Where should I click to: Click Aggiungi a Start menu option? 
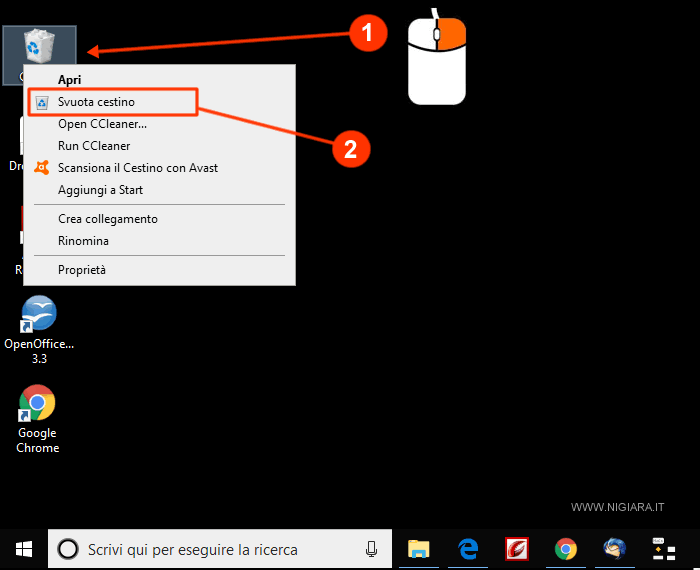pos(100,190)
